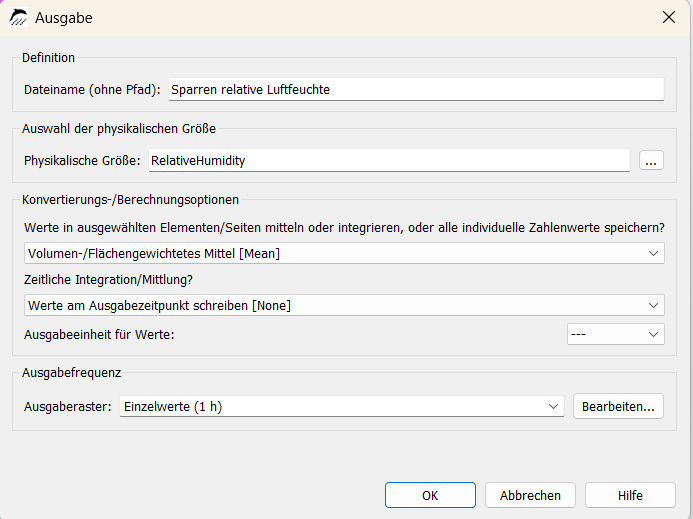The image size is (693, 519).
Task: Click the 'Ausgabefrequenz' group title
Action: [72, 373]
